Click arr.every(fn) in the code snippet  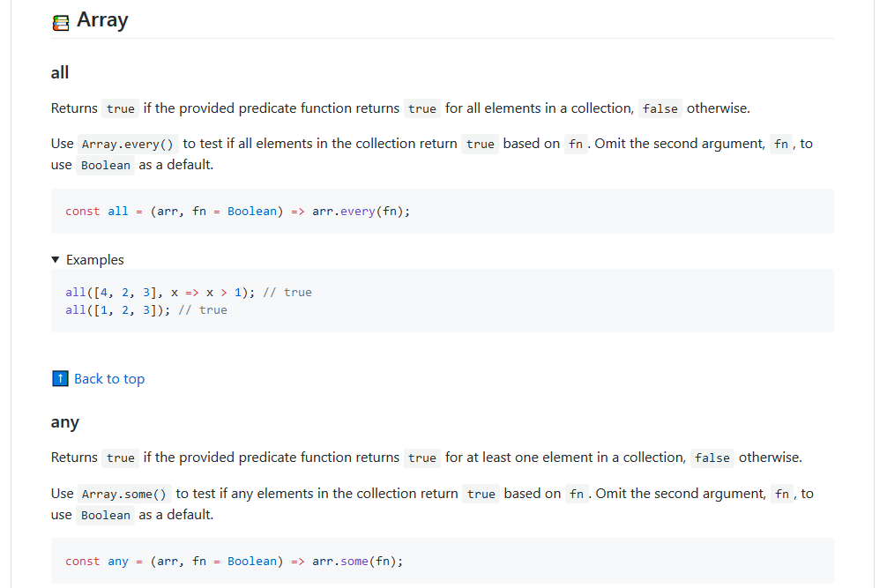click(361, 212)
